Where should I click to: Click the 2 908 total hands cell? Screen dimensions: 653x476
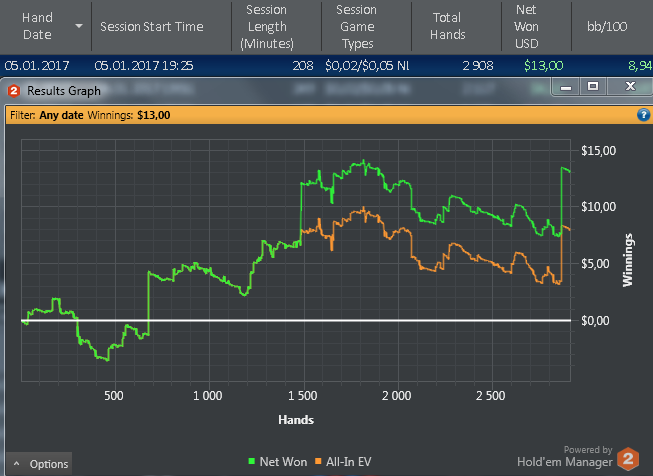(478, 65)
